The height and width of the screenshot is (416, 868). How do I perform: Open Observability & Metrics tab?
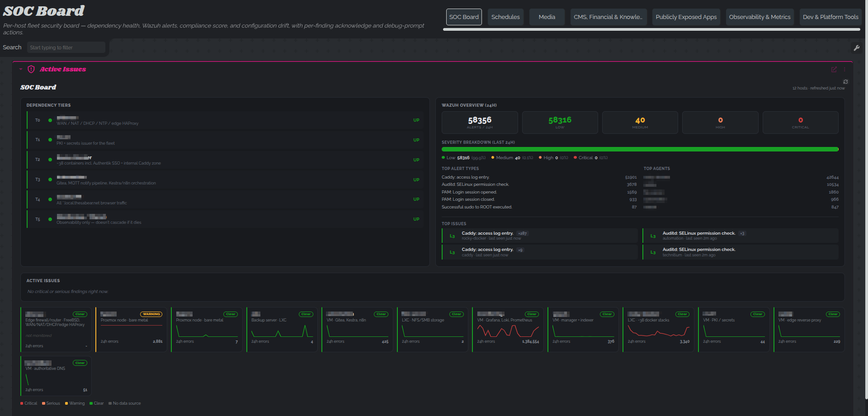pyautogui.click(x=760, y=17)
